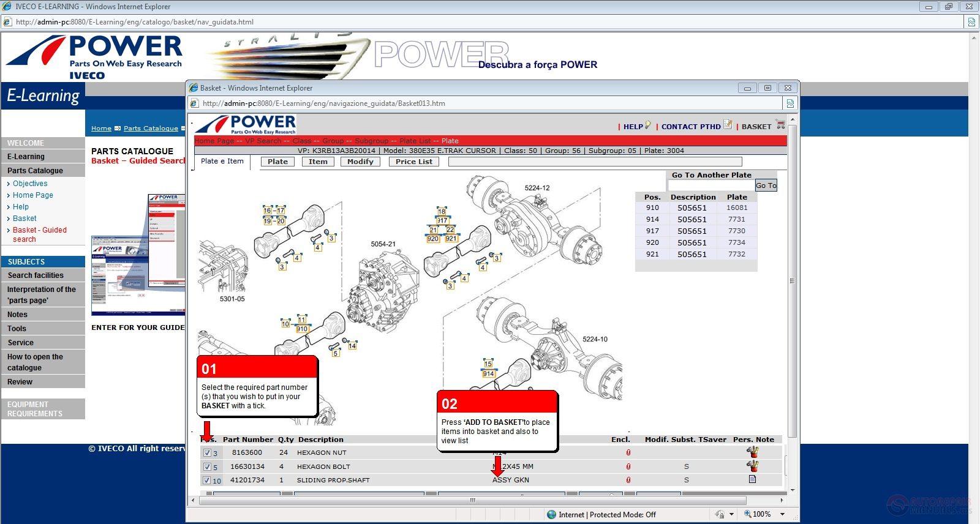Click the Item button
The height and width of the screenshot is (524, 980).
pos(318,162)
